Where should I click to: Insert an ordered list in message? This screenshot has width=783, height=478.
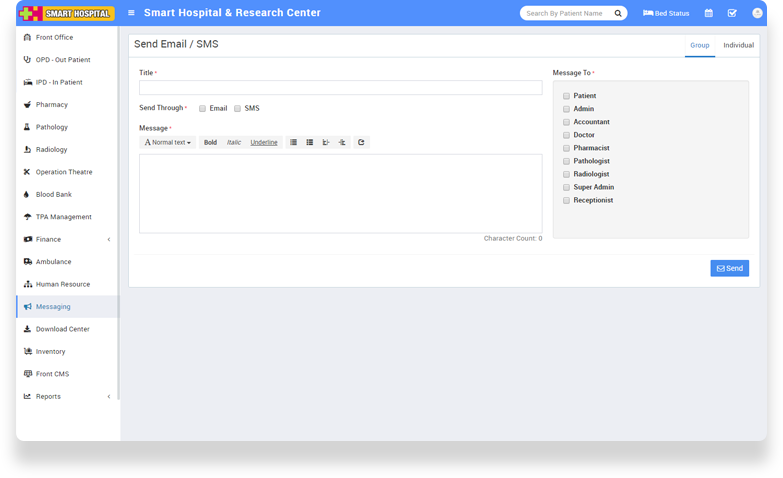(x=310, y=142)
